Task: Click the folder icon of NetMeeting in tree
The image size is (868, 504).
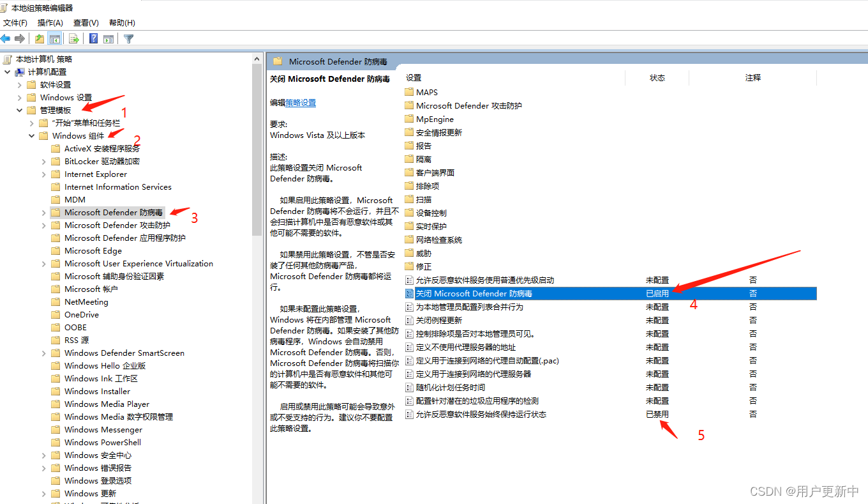Action: 56,302
